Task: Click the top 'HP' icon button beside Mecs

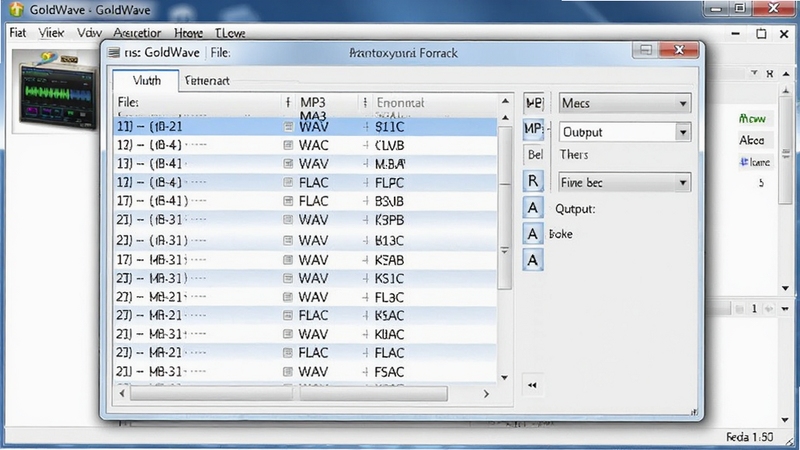Action: (534, 103)
